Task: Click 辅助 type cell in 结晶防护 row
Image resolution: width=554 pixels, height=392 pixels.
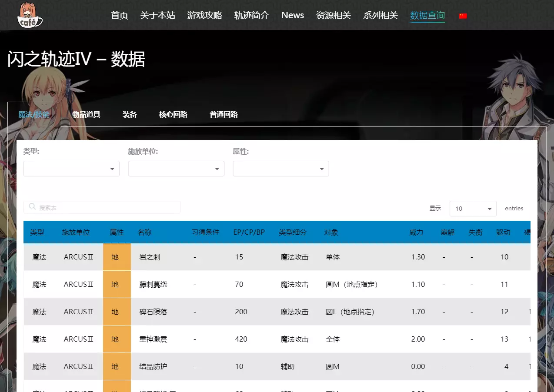Action: (x=287, y=367)
